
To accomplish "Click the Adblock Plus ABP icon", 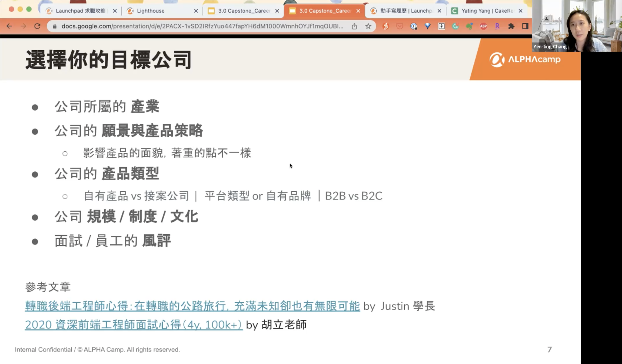I will [x=483, y=26].
